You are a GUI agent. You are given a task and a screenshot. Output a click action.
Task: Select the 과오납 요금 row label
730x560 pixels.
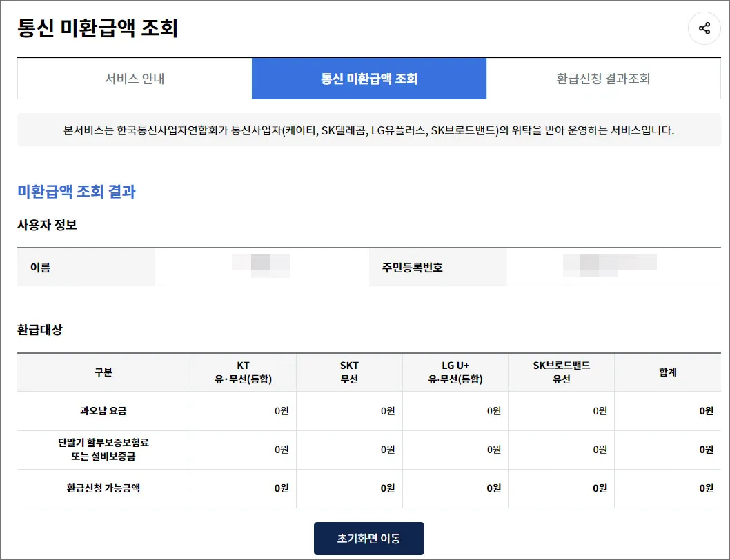coord(103,410)
